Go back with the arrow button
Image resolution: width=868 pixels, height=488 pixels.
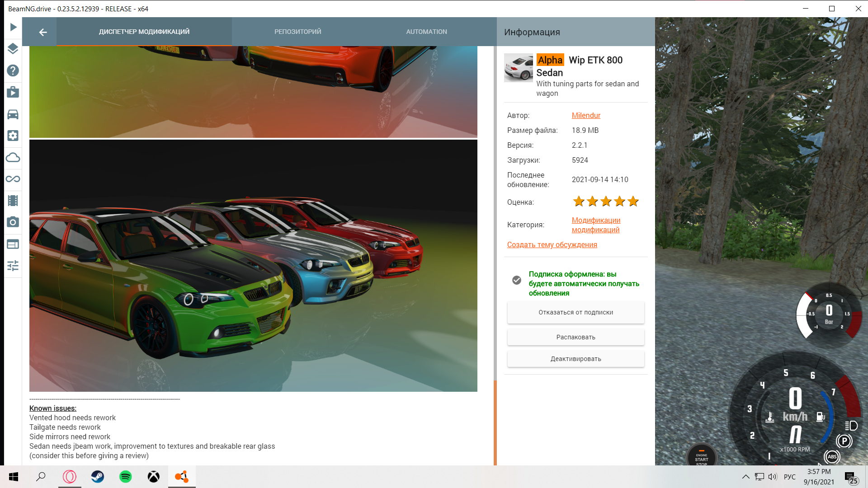[42, 32]
